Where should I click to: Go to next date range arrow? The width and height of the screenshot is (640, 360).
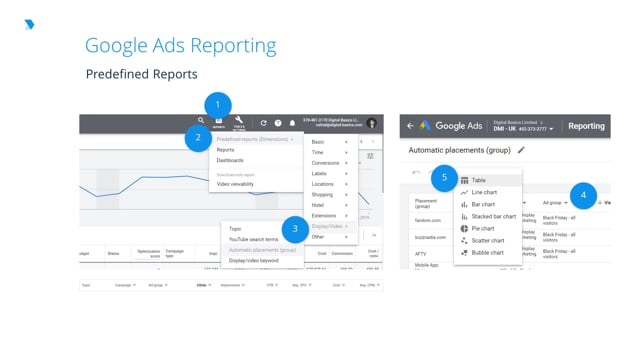point(373,142)
